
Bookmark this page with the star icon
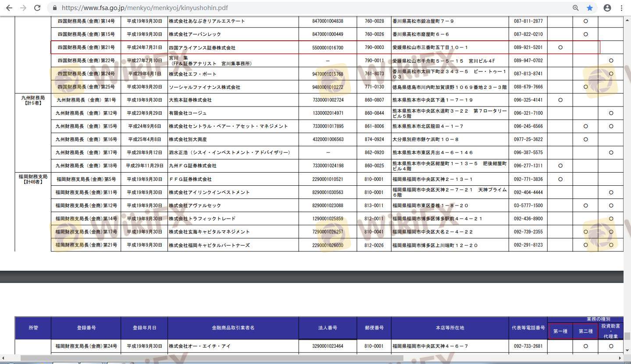[x=590, y=8]
